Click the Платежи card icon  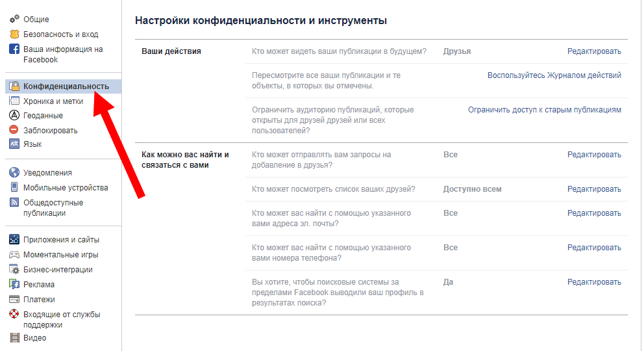(14, 300)
